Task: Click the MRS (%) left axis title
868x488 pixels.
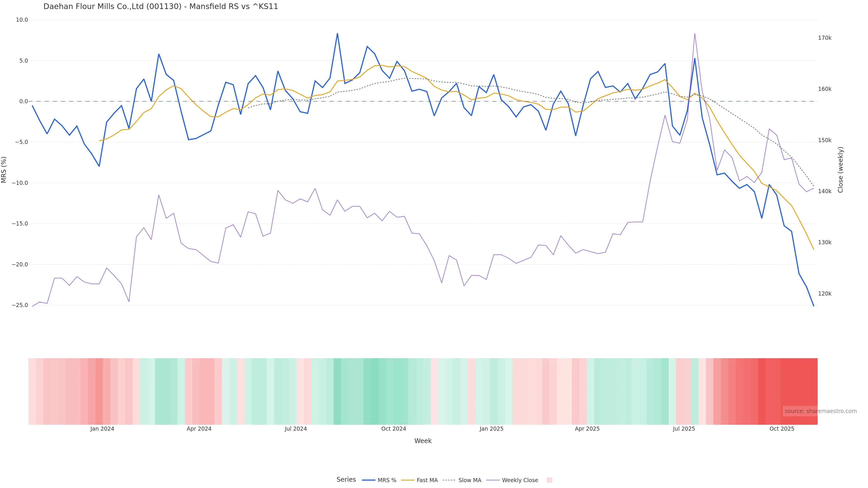Action: pos(4,170)
